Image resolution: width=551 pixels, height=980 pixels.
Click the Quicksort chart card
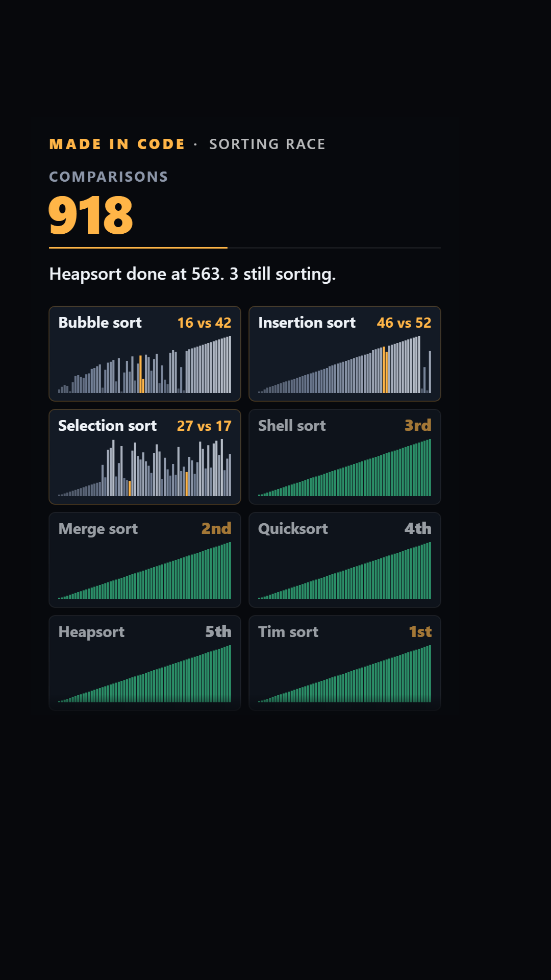pyautogui.click(x=345, y=560)
